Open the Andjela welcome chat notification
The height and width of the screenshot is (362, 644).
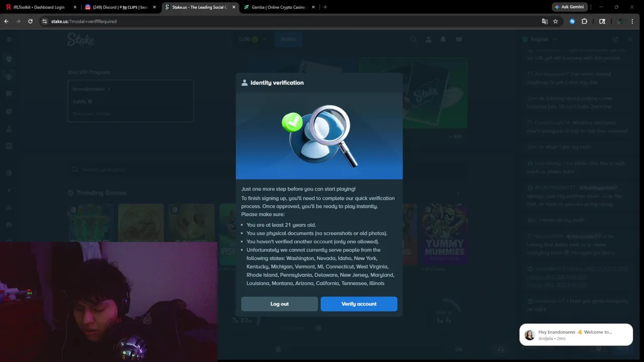[576, 335]
